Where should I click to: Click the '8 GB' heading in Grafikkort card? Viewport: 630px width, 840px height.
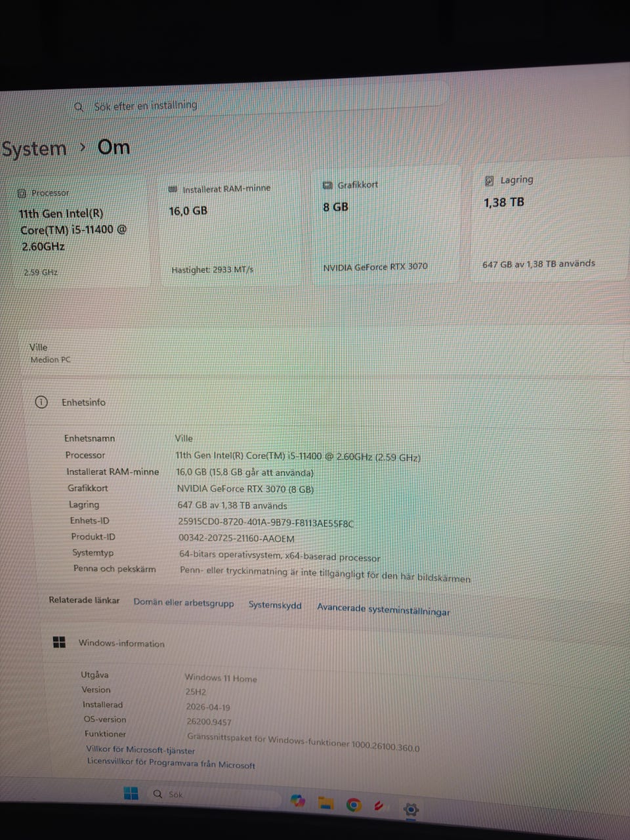pos(335,207)
